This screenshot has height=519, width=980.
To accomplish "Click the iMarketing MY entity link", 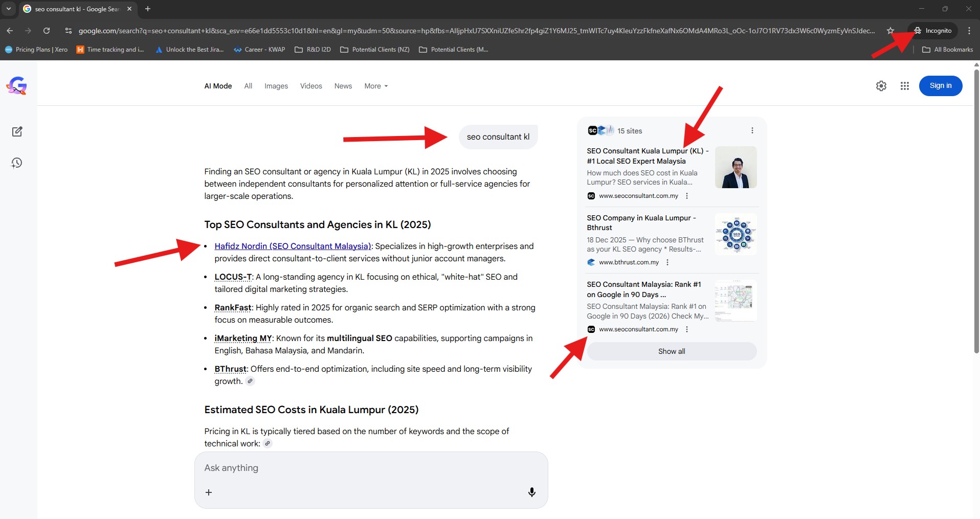I will pyautogui.click(x=243, y=338).
